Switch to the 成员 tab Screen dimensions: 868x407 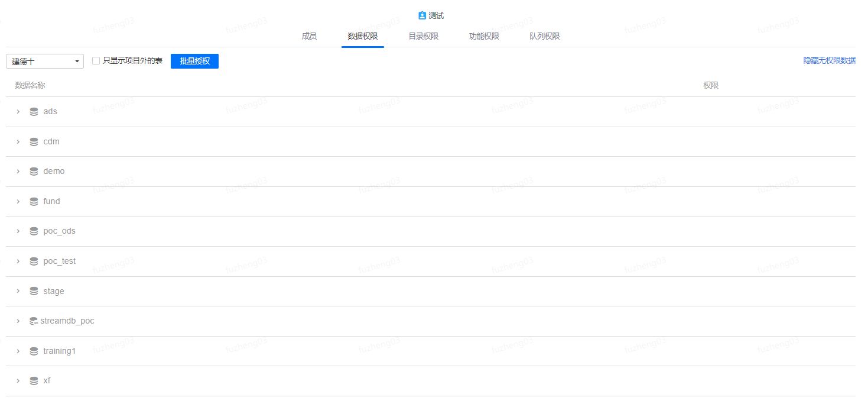tap(309, 36)
